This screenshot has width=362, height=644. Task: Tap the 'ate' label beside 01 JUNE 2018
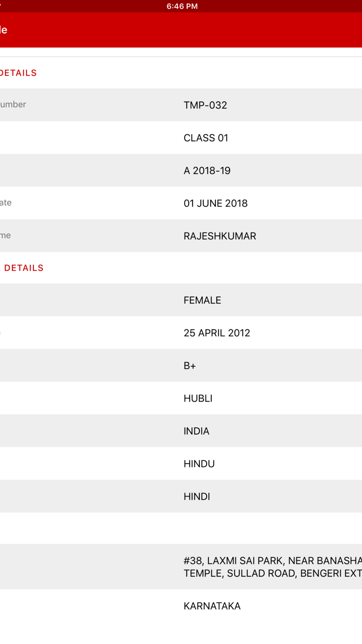point(6,203)
